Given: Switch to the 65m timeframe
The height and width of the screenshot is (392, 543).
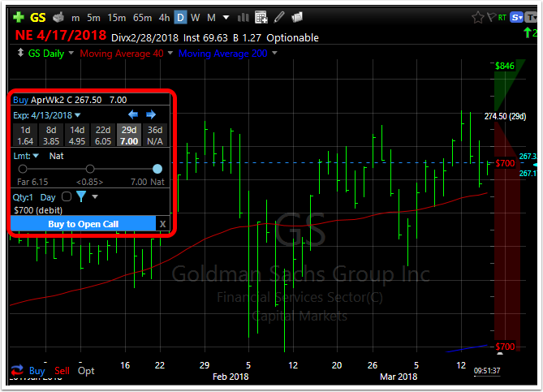Looking at the screenshot, I should [142, 17].
